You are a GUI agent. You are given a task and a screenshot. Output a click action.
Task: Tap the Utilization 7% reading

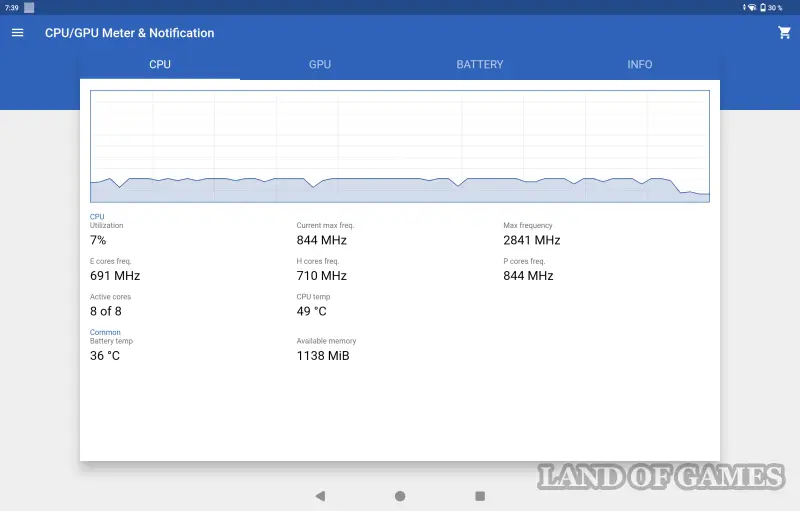[98, 240]
